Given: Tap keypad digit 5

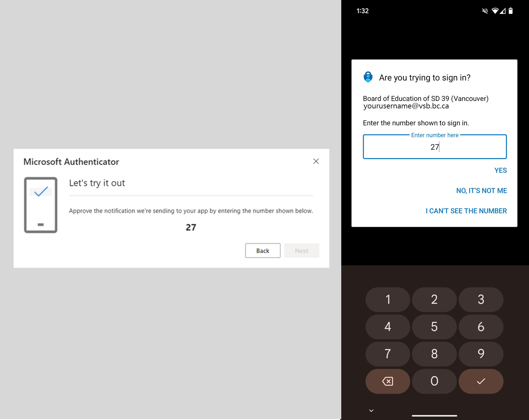Looking at the screenshot, I should pos(434,327).
